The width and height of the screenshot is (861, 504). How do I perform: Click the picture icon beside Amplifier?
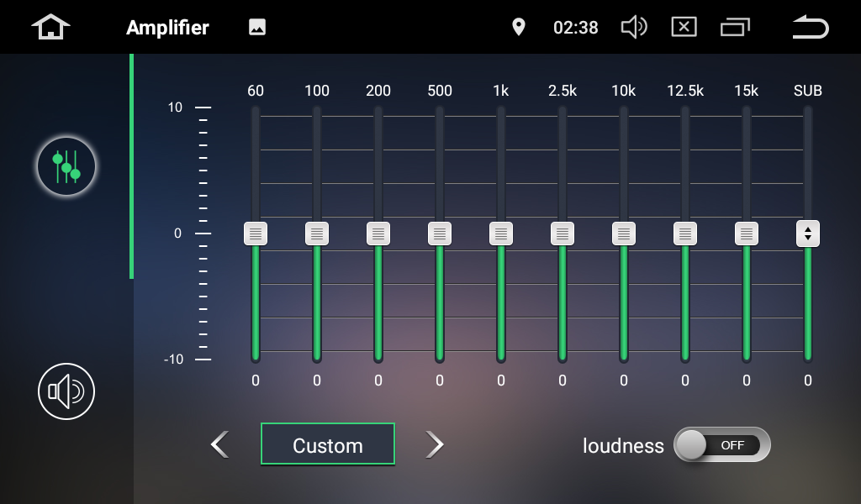pyautogui.click(x=257, y=27)
